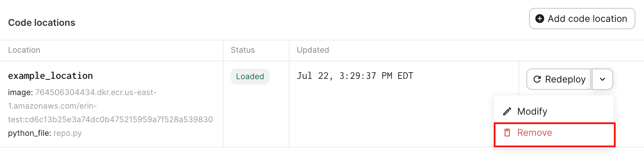Image resolution: width=644 pixels, height=159 pixels.
Task: Expand the chevron dropdown next to Redeploy
Action: tap(602, 79)
